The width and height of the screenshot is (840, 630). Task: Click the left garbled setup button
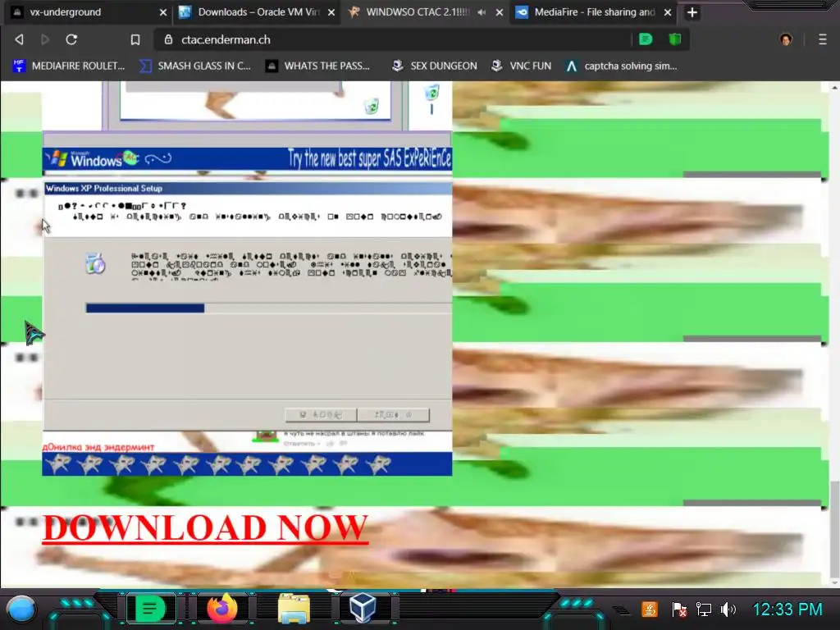tap(321, 414)
